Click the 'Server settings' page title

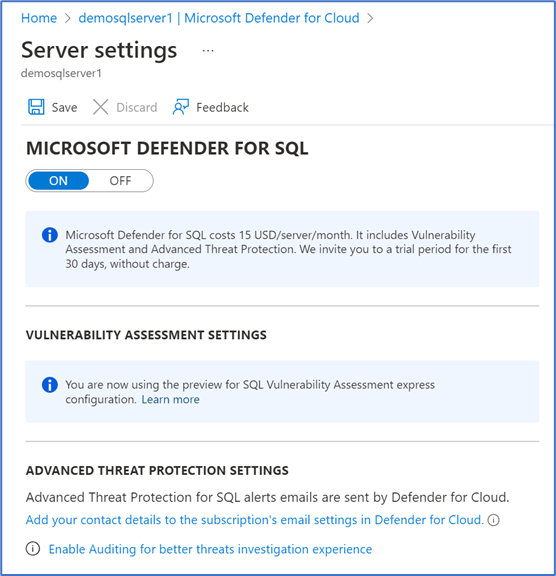coord(99,50)
